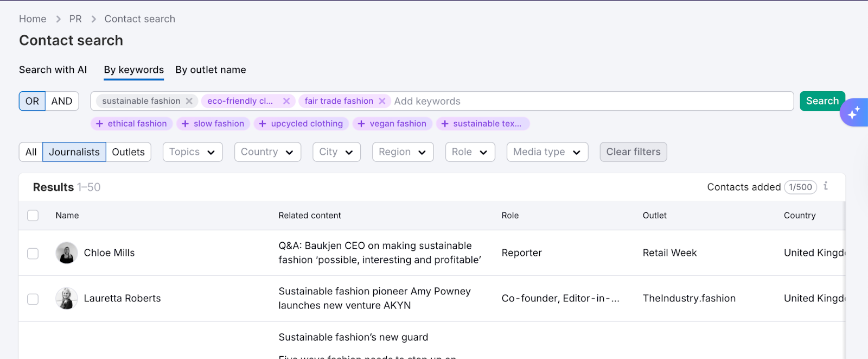Open the AI sparkle assistant button
Screen dimensions: 868x359
(853, 112)
